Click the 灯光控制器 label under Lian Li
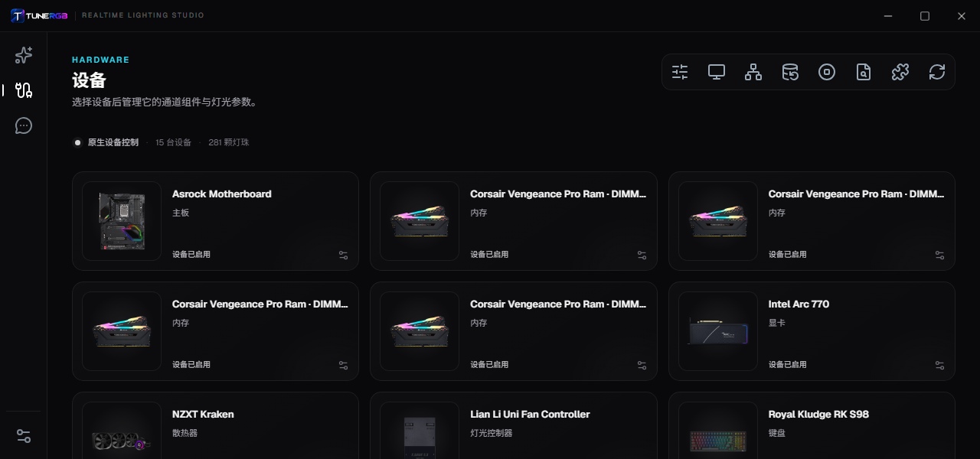This screenshot has width=980, height=459. click(492, 433)
